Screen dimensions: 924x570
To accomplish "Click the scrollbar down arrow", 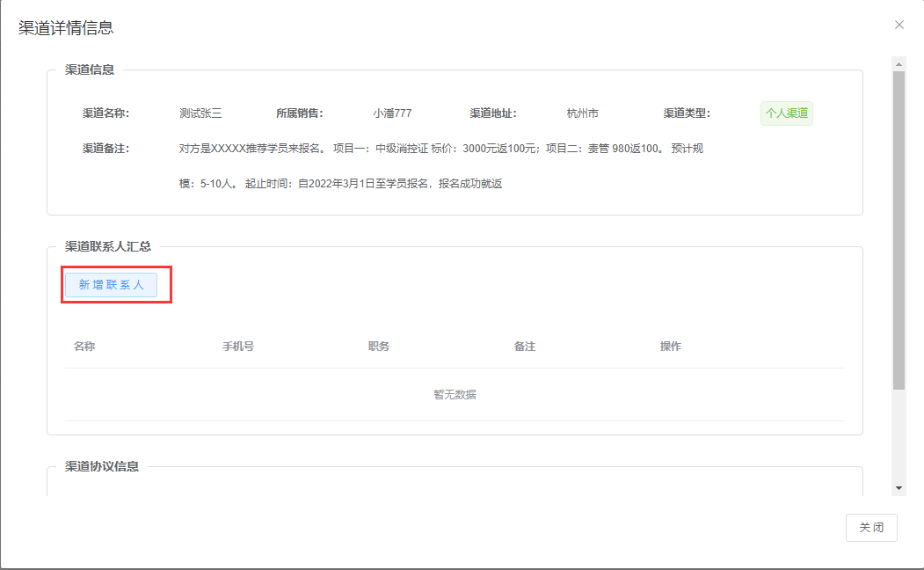I will 899,487.
